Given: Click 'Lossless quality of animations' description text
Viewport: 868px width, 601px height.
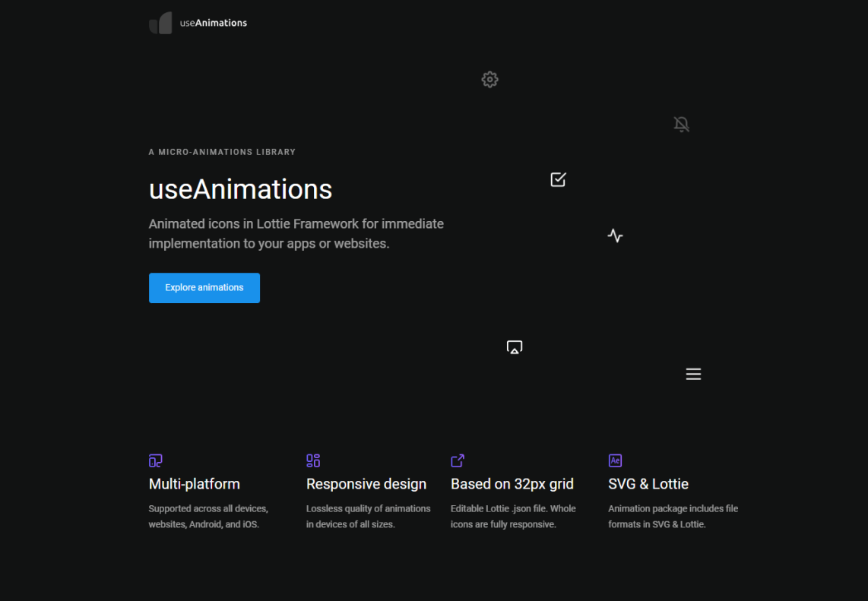Looking at the screenshot, I should pos(368,517).
